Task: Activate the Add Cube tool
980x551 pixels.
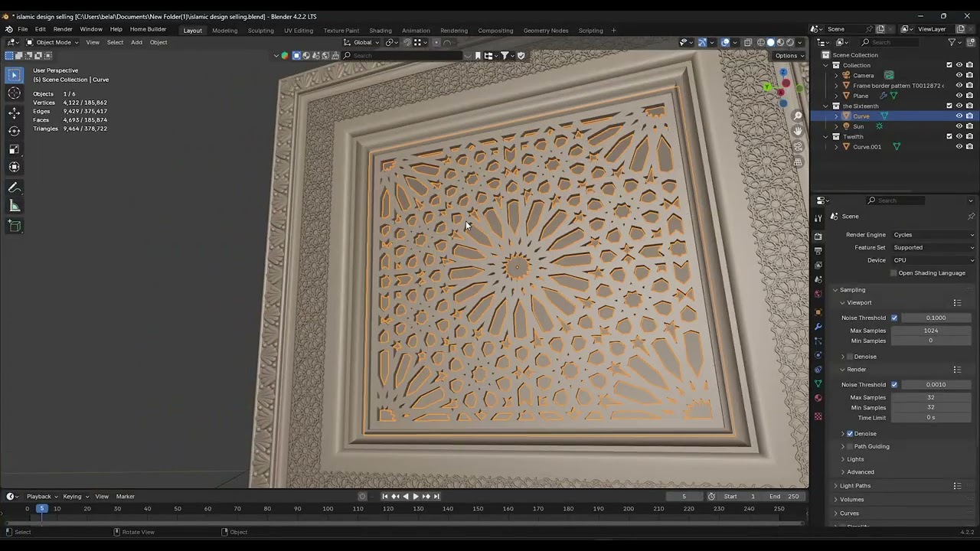Action: (x=14, y=226)
